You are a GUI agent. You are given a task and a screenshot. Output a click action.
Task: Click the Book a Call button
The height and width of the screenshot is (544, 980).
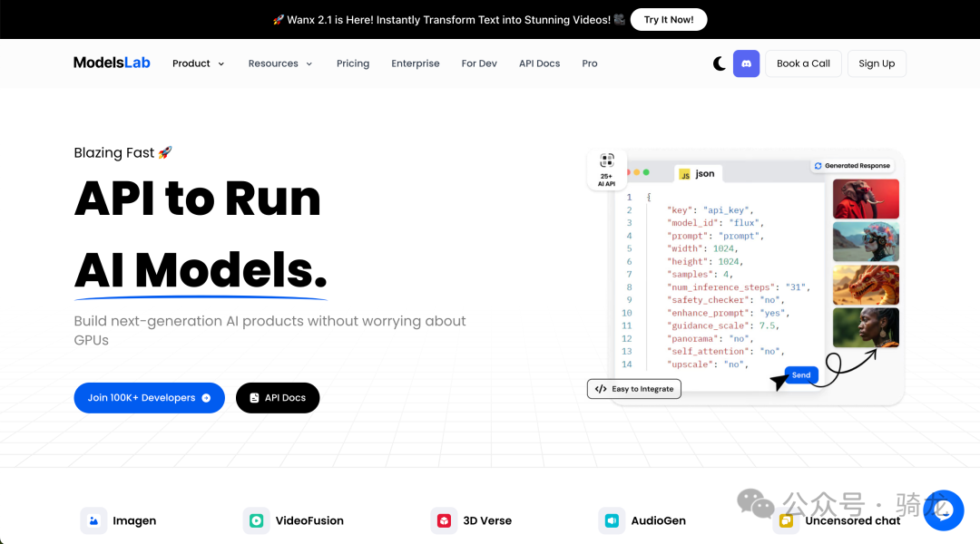point(803,63)
